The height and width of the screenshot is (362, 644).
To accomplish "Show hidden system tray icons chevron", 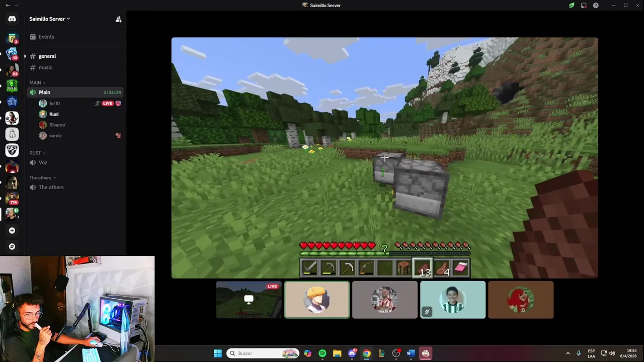I will pyautogui.click(x=568, y=353).
